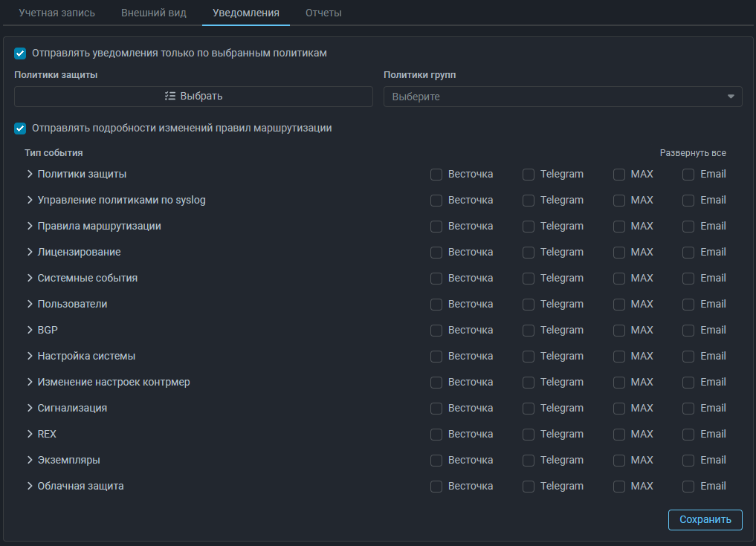Image resolution: width=756 pixels, height=546 pixels.
Task: Enable Email for Пользователи
Action: pyautogui.click(x=688, y=305)
